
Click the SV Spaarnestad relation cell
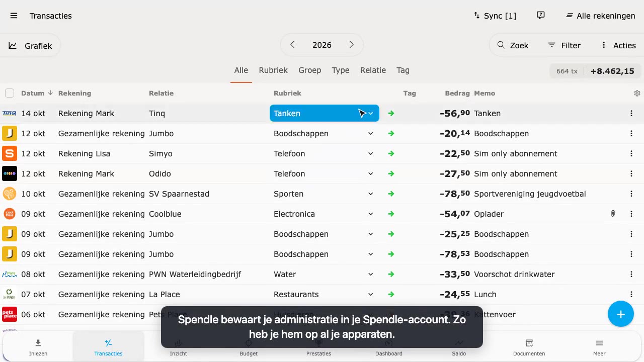pos(179,194)
